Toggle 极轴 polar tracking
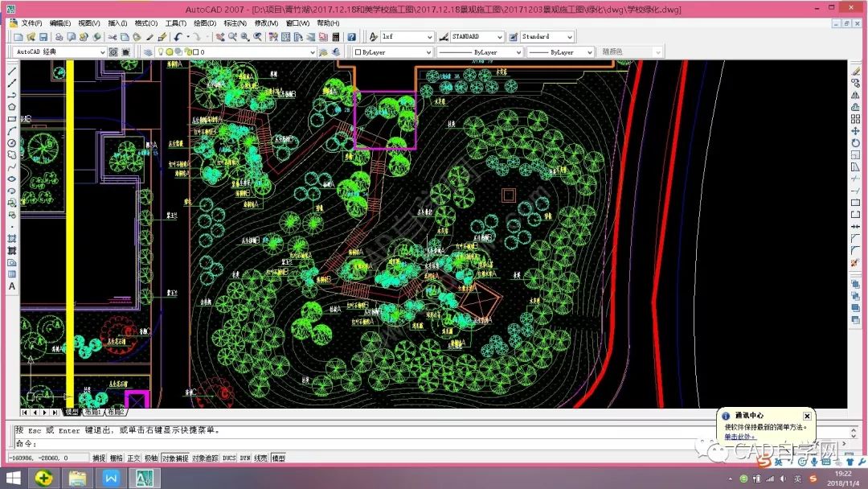 [x=151, y=458]
